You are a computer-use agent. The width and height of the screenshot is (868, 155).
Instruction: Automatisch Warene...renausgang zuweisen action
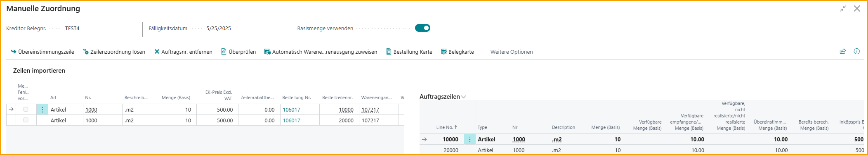(x=321, y=52)
